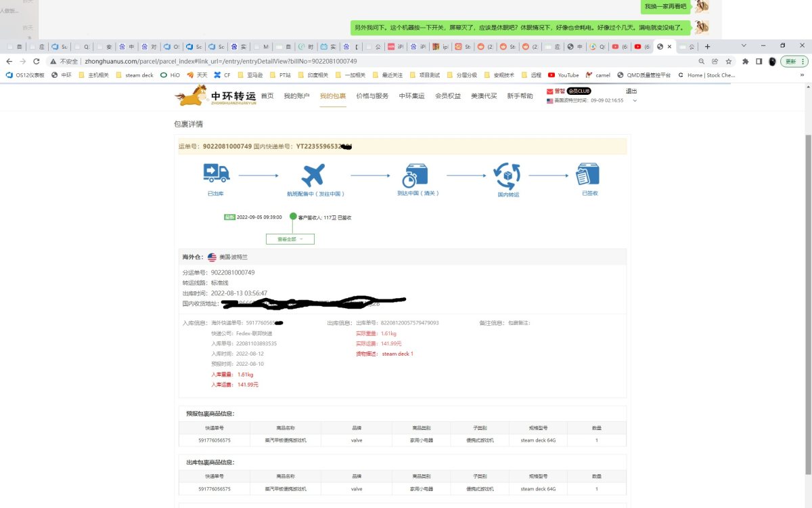Open the 首页 nav item

click(x=267, y=96)
